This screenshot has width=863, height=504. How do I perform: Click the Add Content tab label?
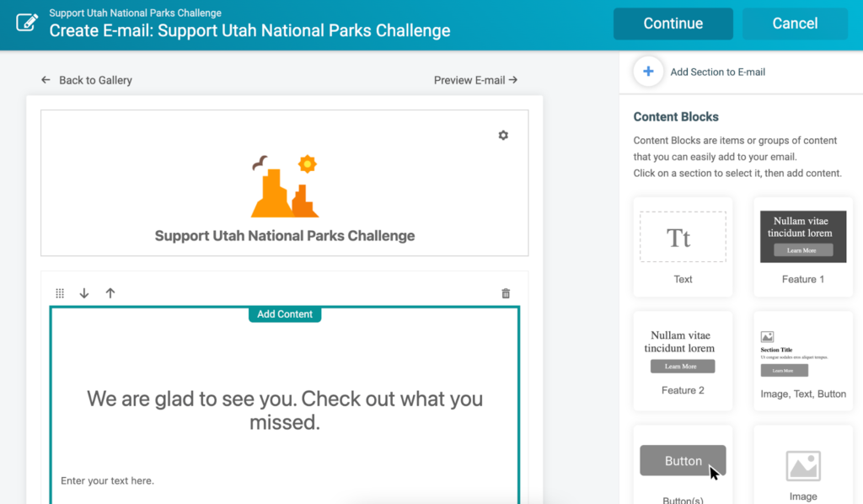(x=285, y=314)
